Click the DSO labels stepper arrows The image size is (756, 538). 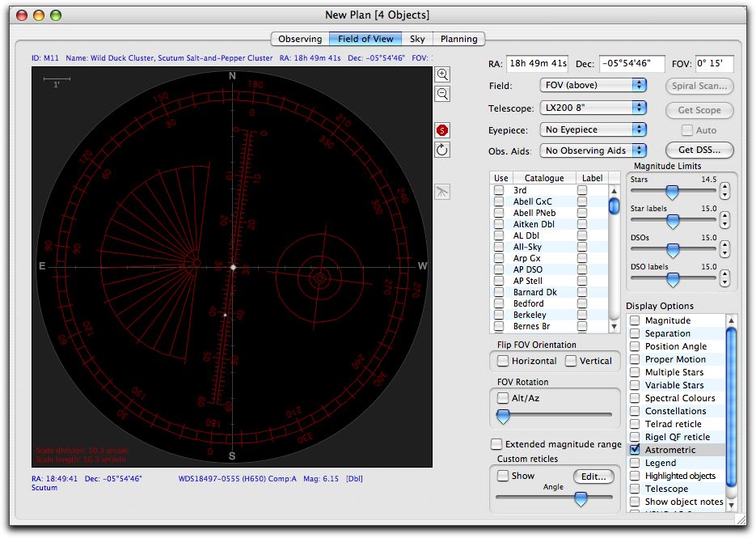[x=724, y=278]
